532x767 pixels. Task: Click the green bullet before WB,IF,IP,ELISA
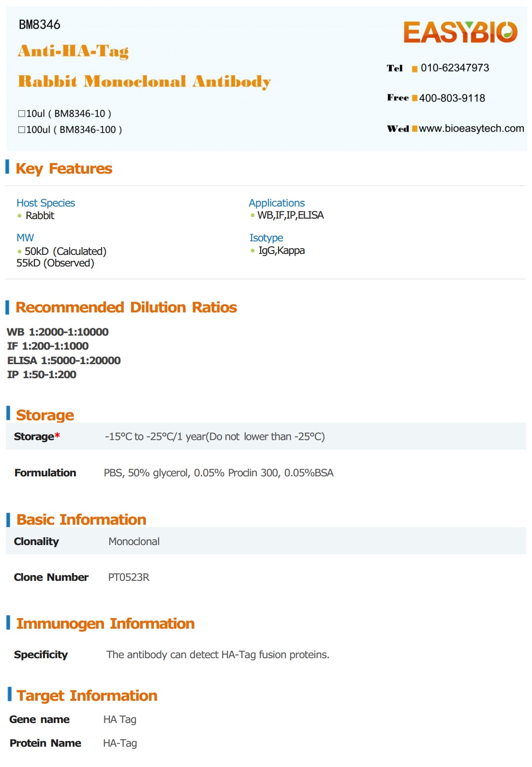[x=252, y=215]
